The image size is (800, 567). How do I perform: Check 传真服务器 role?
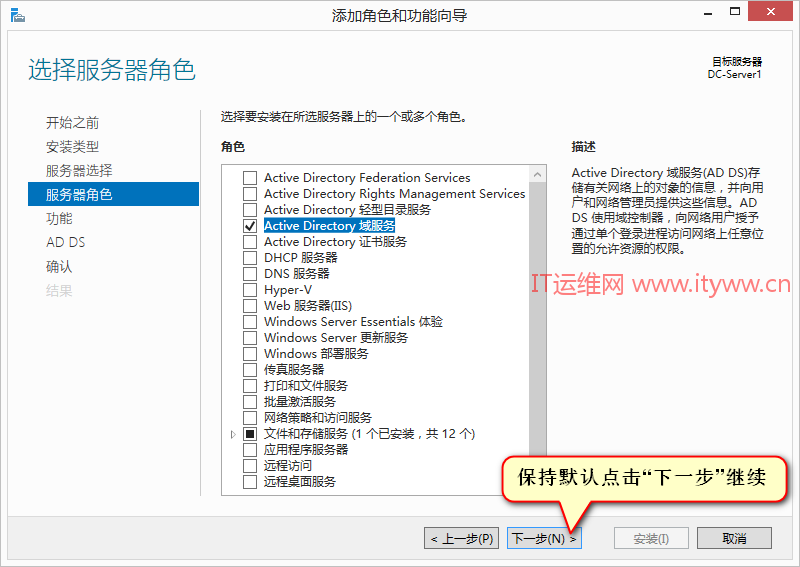click(x=250, y=369)
